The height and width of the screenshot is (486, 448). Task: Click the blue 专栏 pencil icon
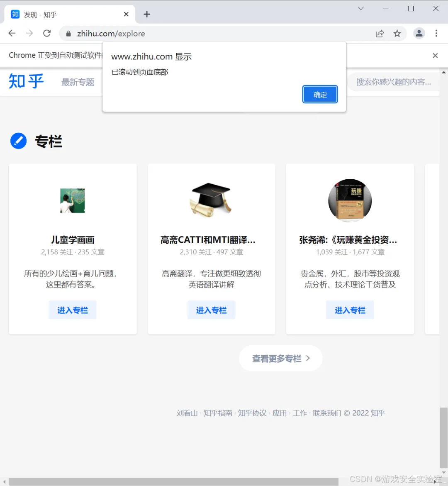[x=19, y=141]
